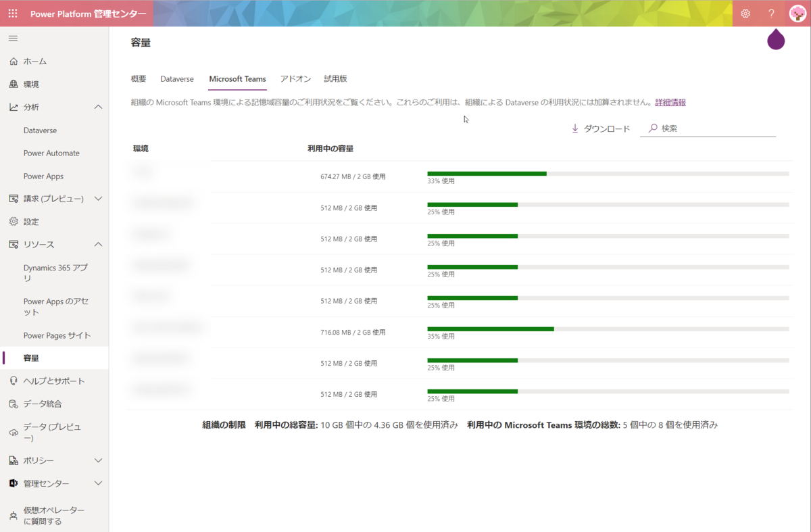Click the ポリシー policy icon
Screen dimensions: 811x532
(x=14, y=461)
